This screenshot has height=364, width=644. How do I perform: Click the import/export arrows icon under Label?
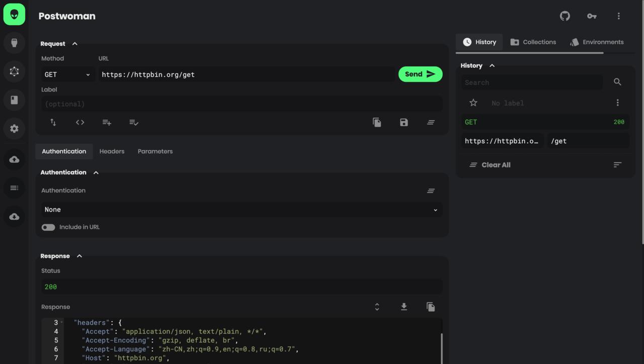[53, 122]
